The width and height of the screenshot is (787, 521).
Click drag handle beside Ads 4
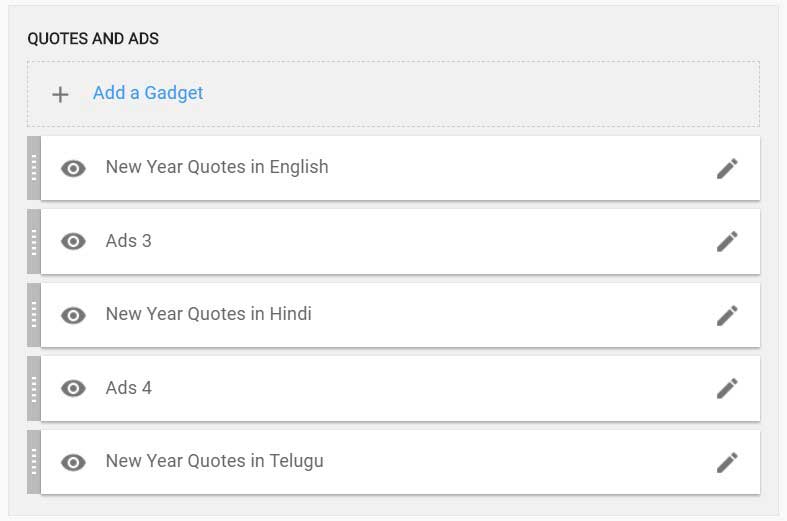coord(34,388)
